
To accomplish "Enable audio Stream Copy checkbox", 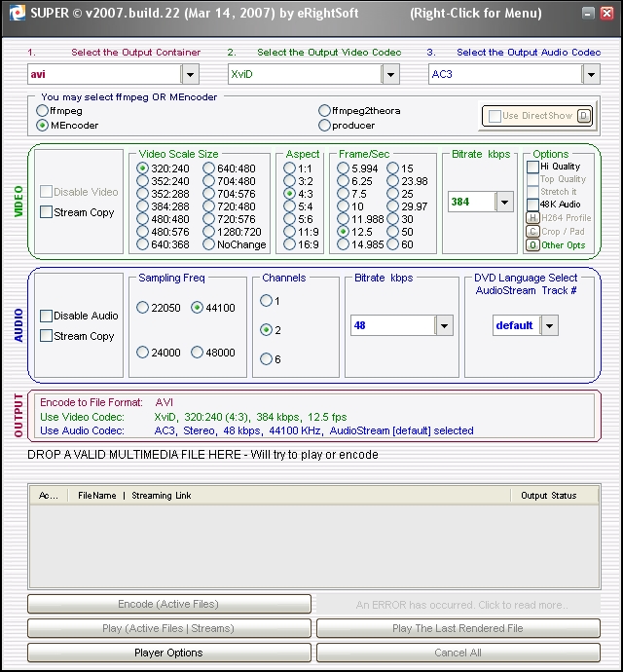I will point(46,336).
